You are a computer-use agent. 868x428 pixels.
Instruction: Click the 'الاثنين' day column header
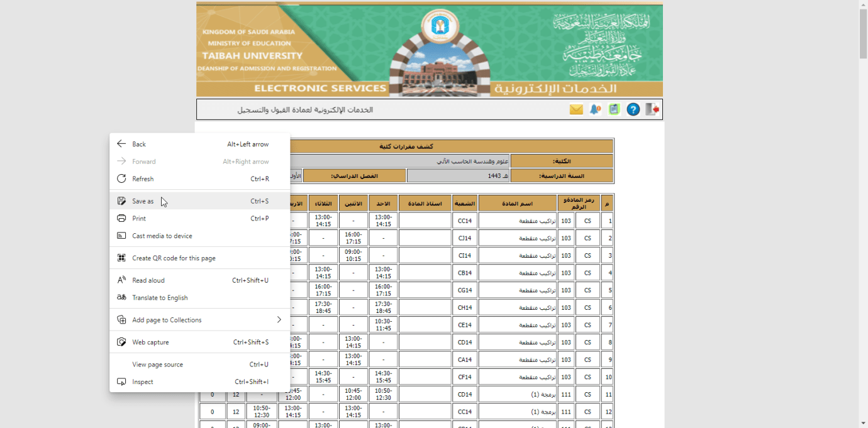point(353,203)
